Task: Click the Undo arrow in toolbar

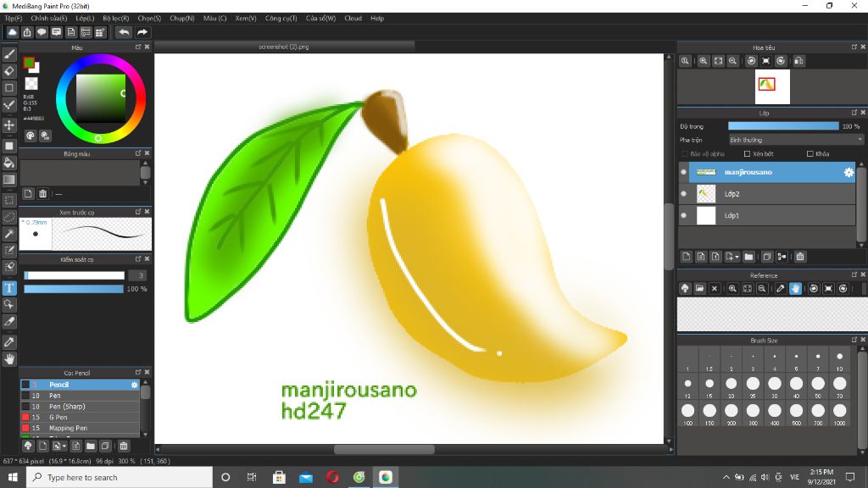Action: 124,32
